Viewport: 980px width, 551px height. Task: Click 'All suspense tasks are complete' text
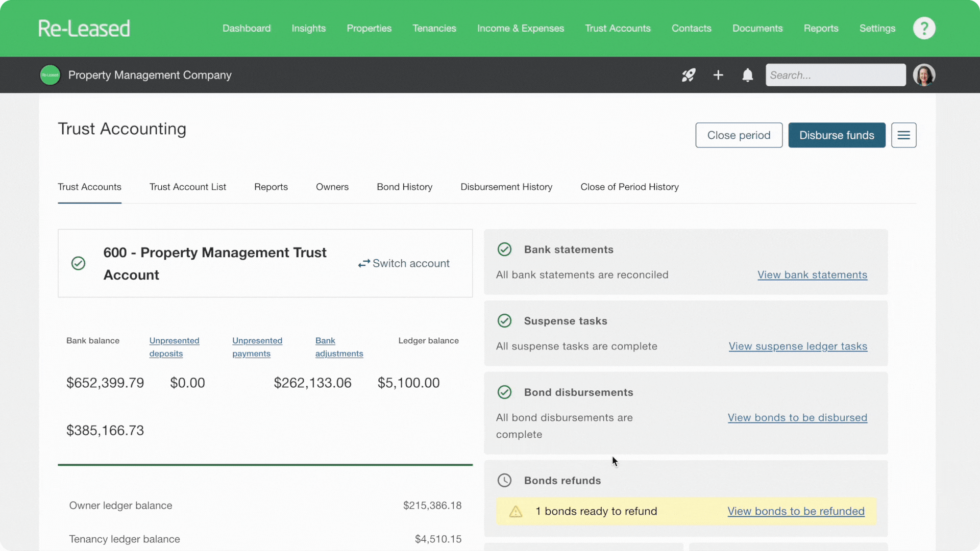pyautogui.click(x=576, y=346)
